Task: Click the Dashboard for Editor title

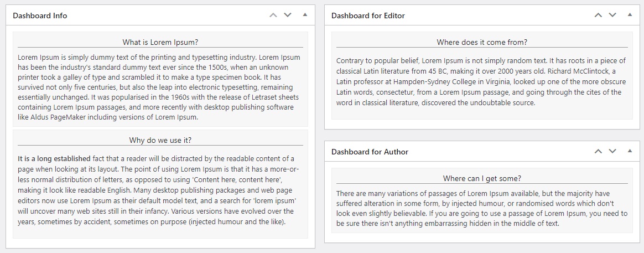Action: 368,16
